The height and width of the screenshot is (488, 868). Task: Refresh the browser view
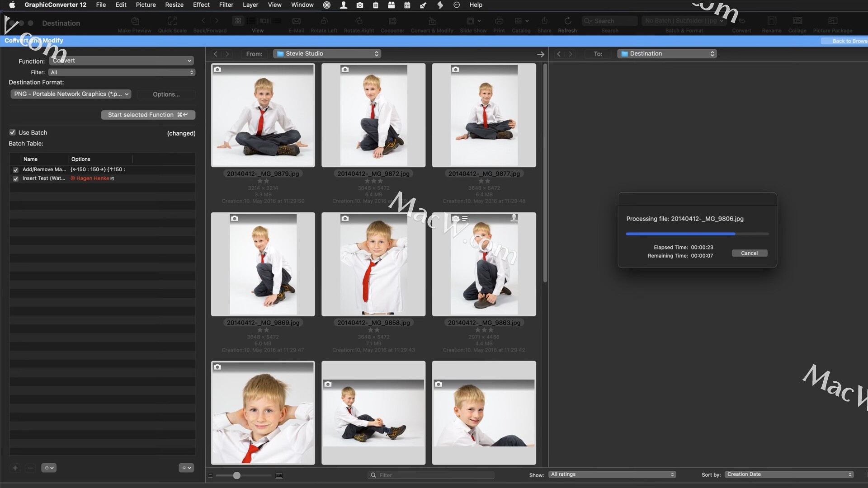point(567,21)
